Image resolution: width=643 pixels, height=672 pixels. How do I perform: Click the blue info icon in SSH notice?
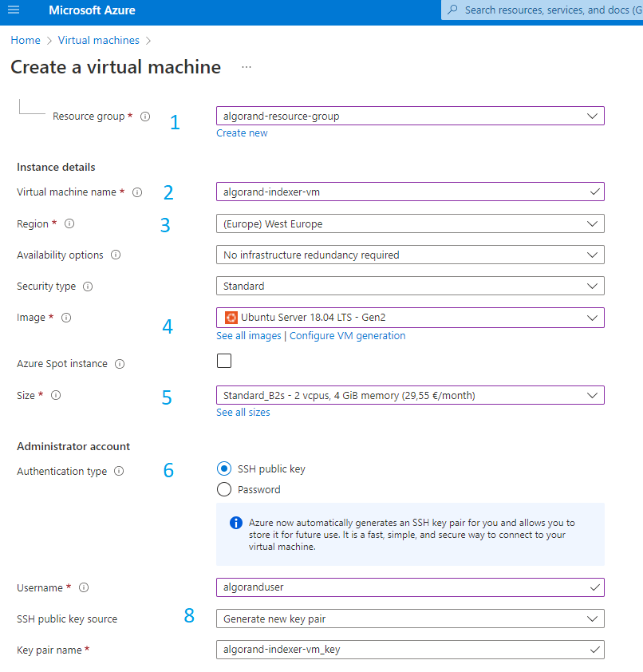click(x=236, y=523)
